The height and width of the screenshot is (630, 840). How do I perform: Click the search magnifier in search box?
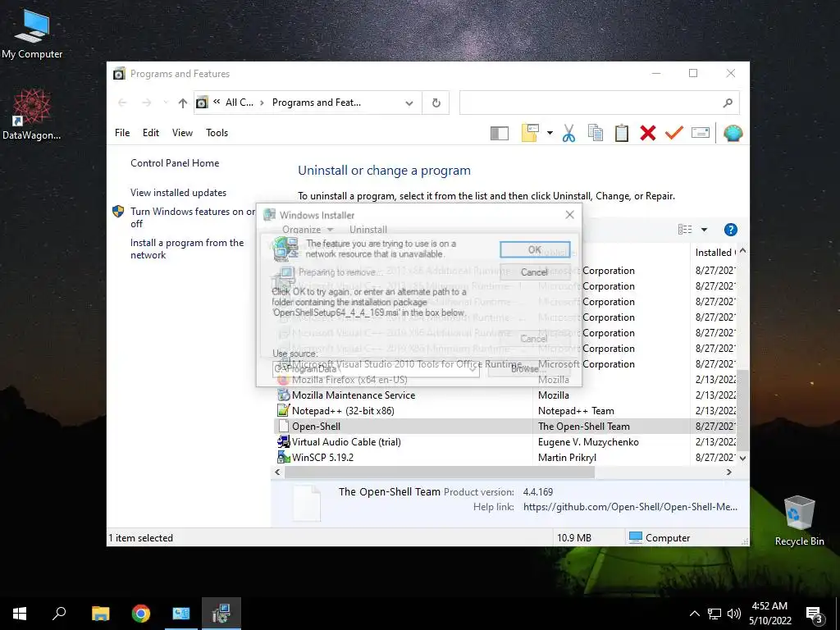[728, 103]
